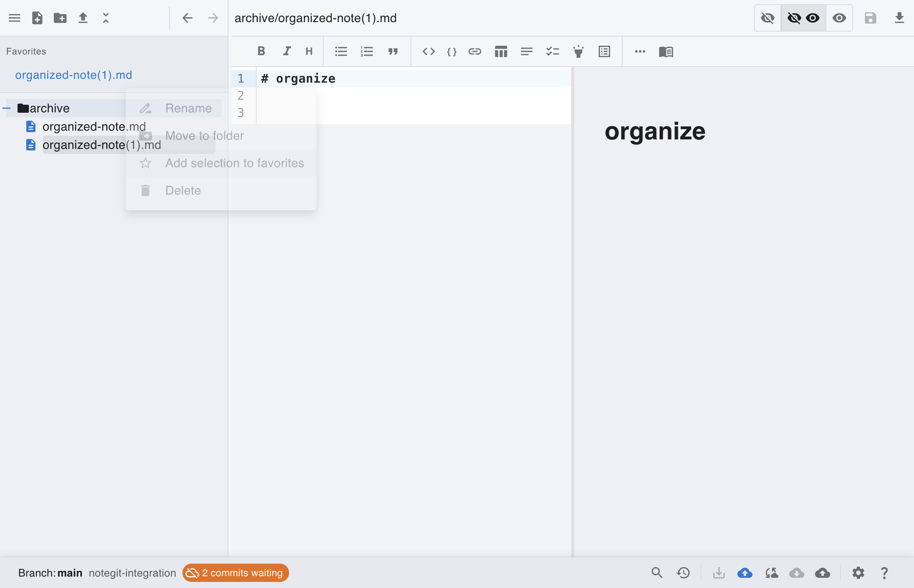Image resolution: width=914 pixels, height=588 pixels.
Task: Create a new note file
Action: point(37,18)
